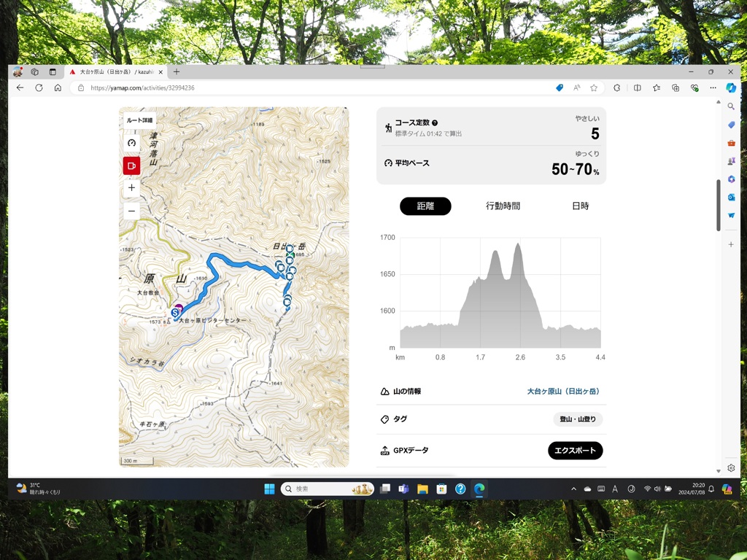The height and width of the screenshot is (560, 747).
Task: Toggle the red rest-point cup button
Action: (131, 166)
